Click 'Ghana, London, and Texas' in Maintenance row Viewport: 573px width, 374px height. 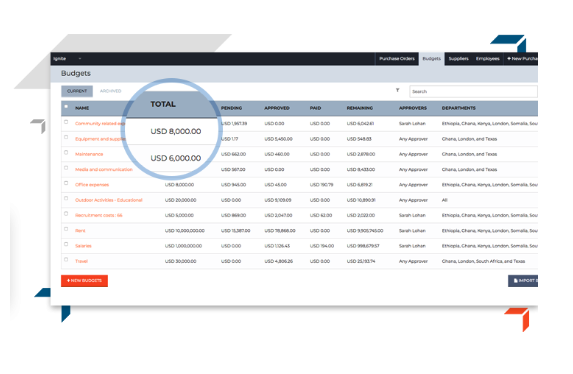469,154
